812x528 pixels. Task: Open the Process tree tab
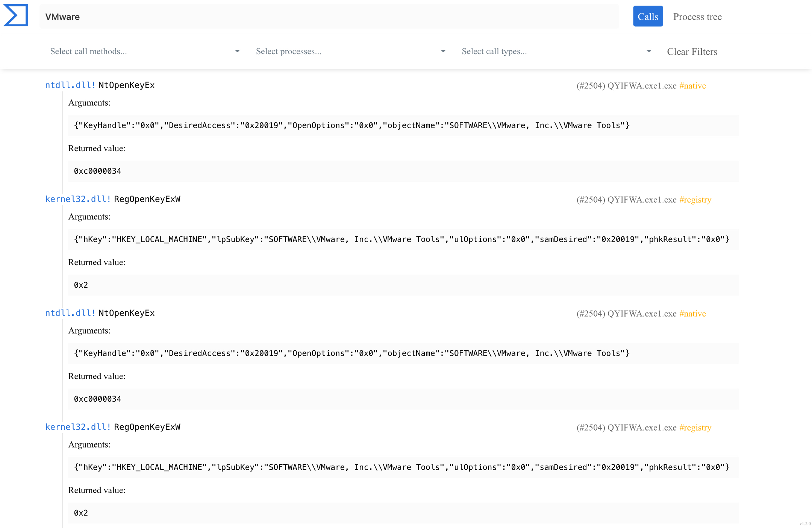click(x=697, y=17)
